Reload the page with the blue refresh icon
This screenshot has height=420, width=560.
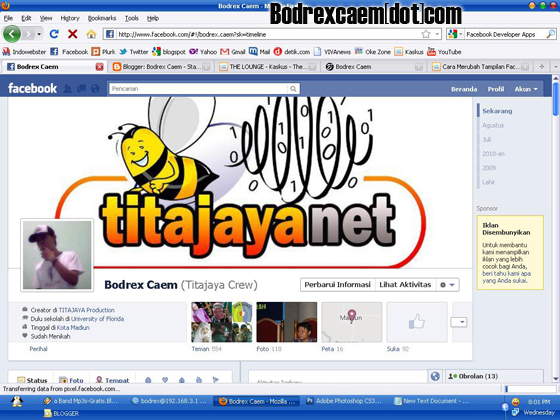click(x=54, y=34)
